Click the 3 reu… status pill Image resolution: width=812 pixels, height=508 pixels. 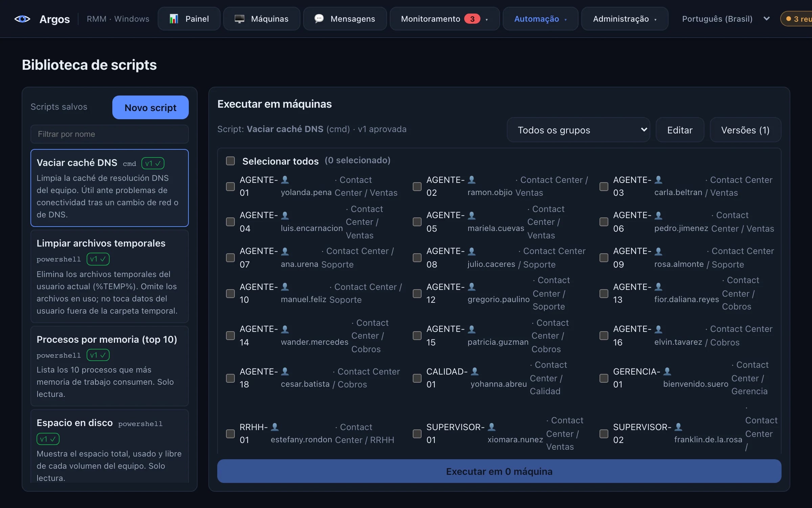point(797,19)
